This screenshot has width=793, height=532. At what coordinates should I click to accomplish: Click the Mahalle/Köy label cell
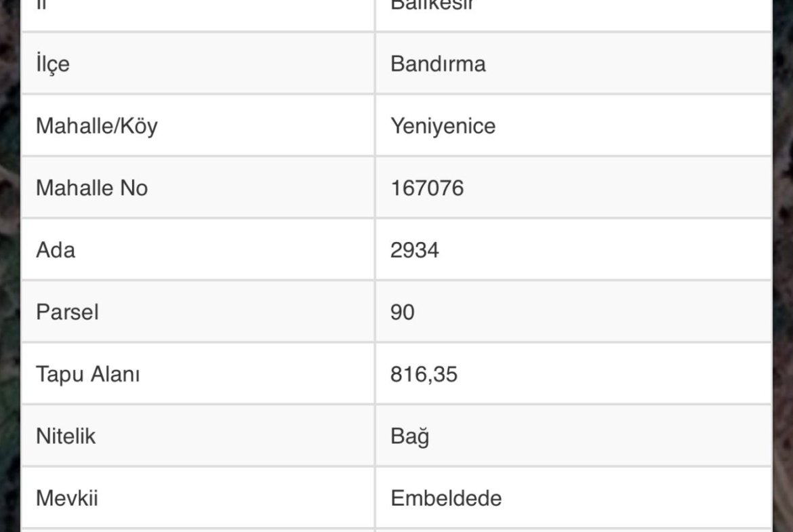(96, 126)
